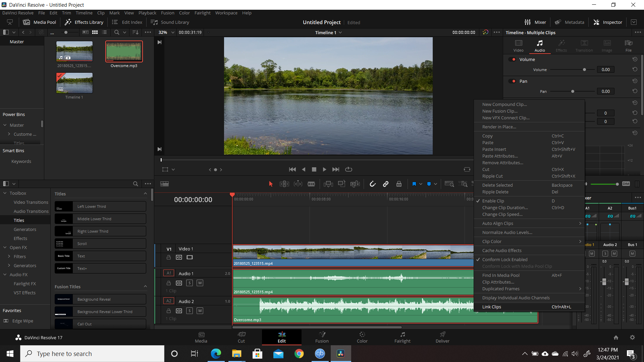The width and height of the screenshot is (644, 362).
Task: Toggle the Linked Selection chain icon
Action: click(x=386, y=184)
